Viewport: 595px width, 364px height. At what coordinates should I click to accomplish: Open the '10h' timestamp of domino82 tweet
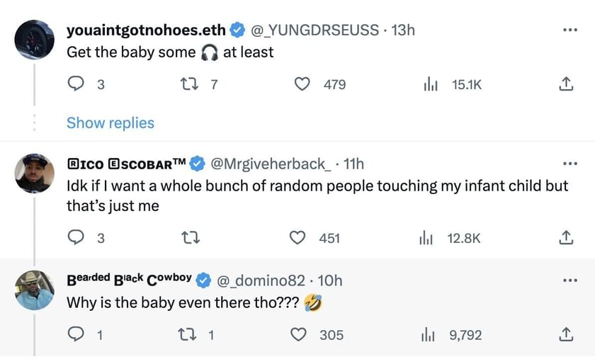coord(331,280)
